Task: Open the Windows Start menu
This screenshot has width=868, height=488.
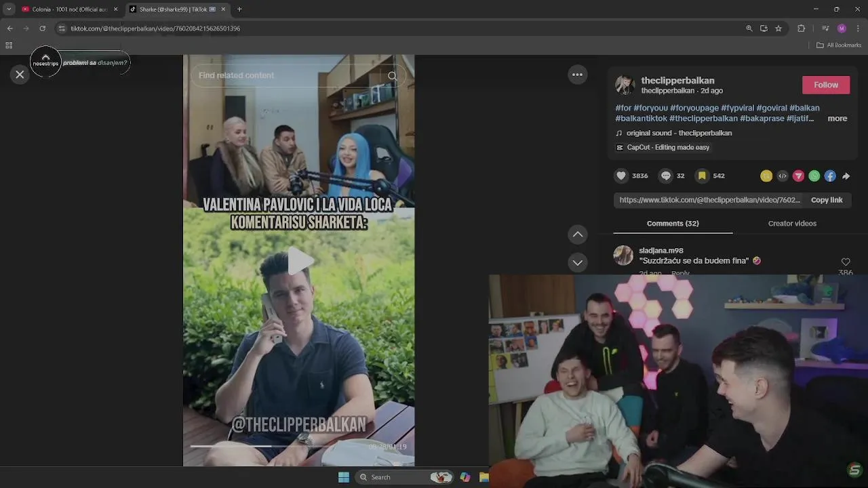Action: [344, 477]
